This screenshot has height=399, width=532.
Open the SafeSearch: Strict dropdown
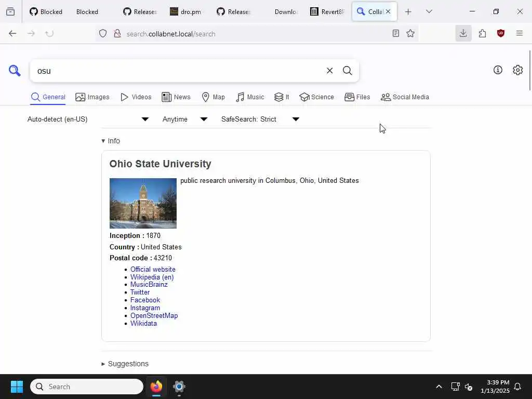[x=260, y=119]
